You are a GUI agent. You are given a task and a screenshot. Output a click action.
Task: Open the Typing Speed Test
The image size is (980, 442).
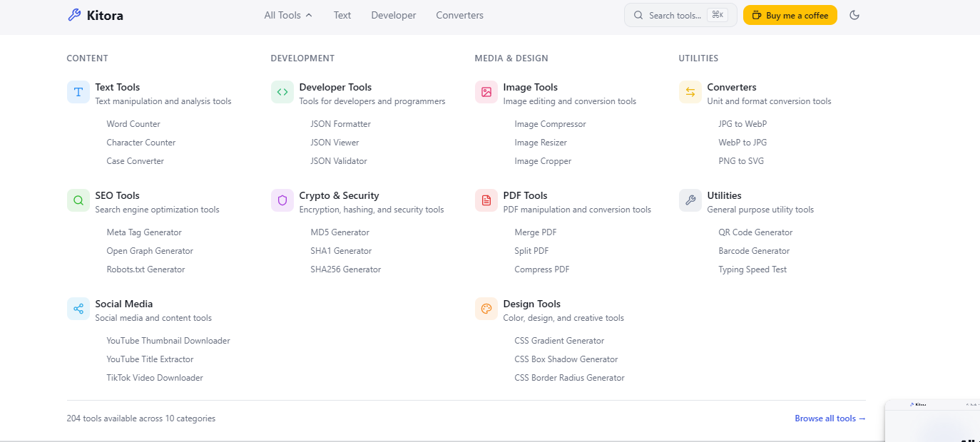[x=752, y=269]
